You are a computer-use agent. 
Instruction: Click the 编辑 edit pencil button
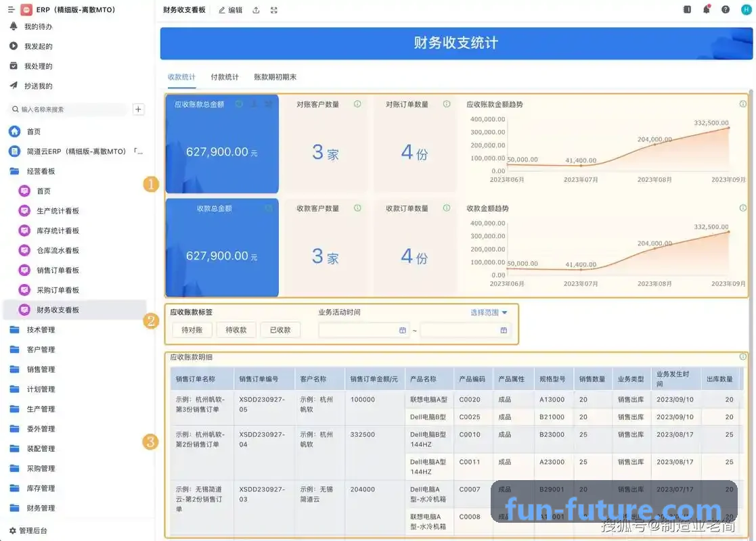pyautogui.click(x=231, y=10)
